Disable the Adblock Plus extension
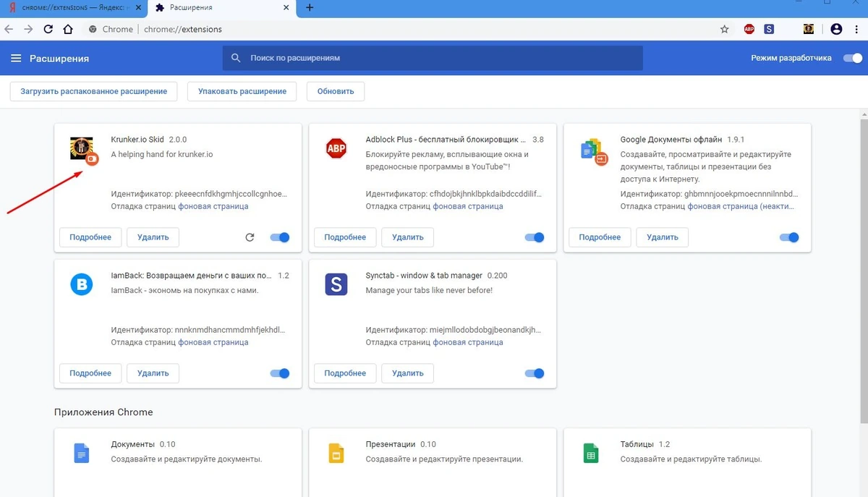 pyautogui.click(x=534, y=237)
